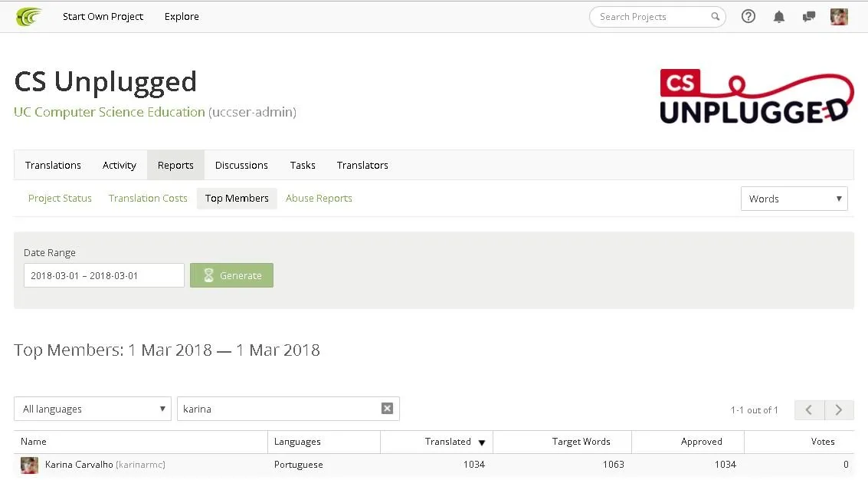Click the magnifier icon in Search Projects

point(716,17)
